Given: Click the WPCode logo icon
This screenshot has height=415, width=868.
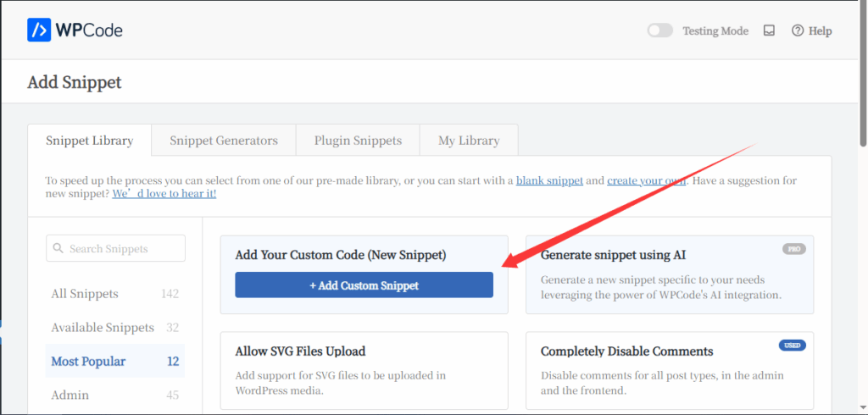Looking at the screenshot, I should (39, 30).
